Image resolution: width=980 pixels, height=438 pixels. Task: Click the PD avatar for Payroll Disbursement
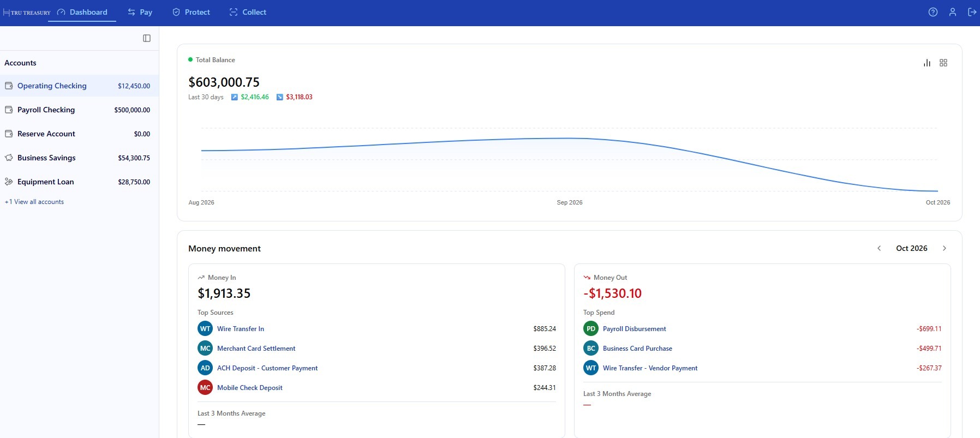click(591, 328)
